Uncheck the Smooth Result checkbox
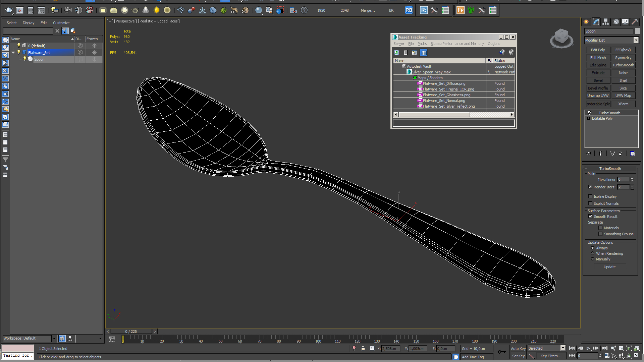Viewport: 644px width, 362px height. tap(590, 217)
